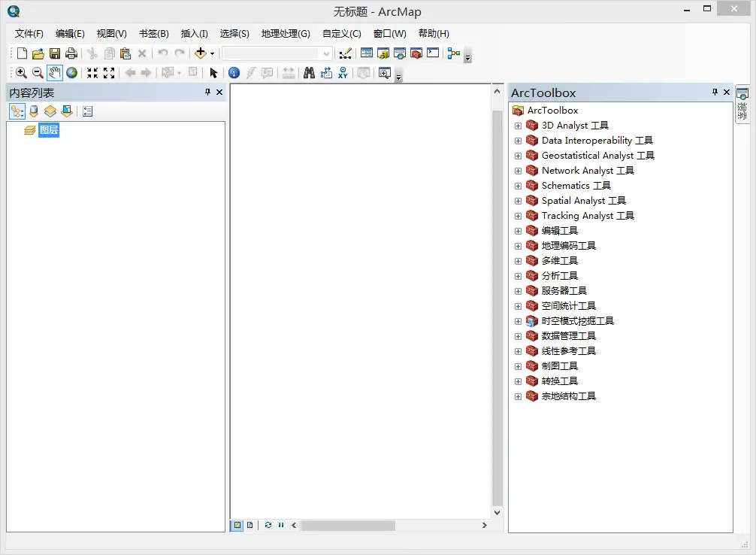Toggle the ArcToolbox window icon
756x555 pixels.
click(x=416, y=53)
